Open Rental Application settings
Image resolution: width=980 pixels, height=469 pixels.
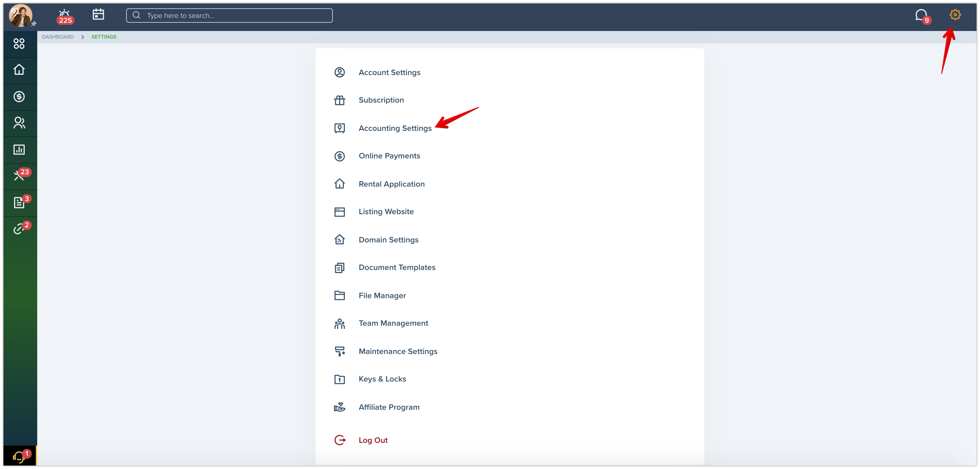coord(391,184)
